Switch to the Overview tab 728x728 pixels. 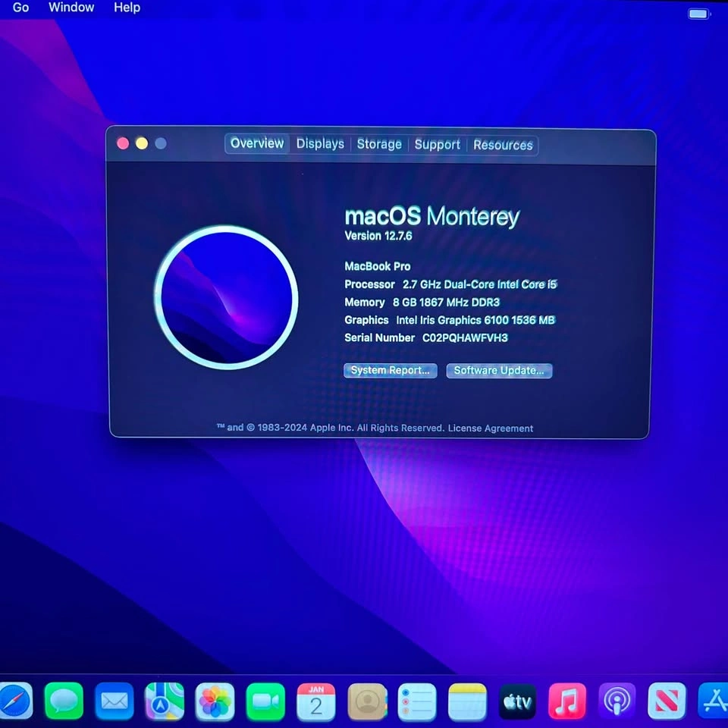coord(257,143)
